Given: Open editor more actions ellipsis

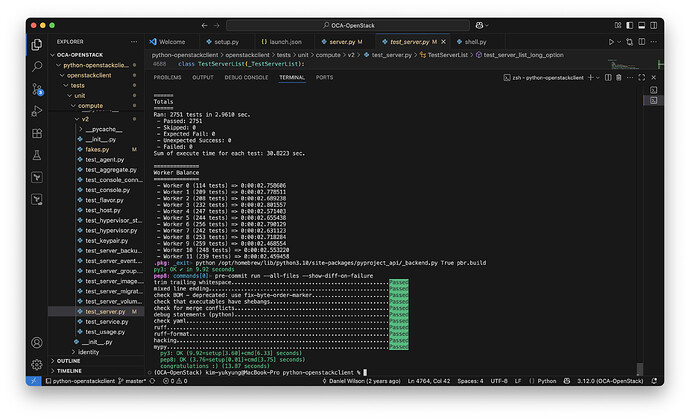Looking at the screenshot, I should (653, 42).
